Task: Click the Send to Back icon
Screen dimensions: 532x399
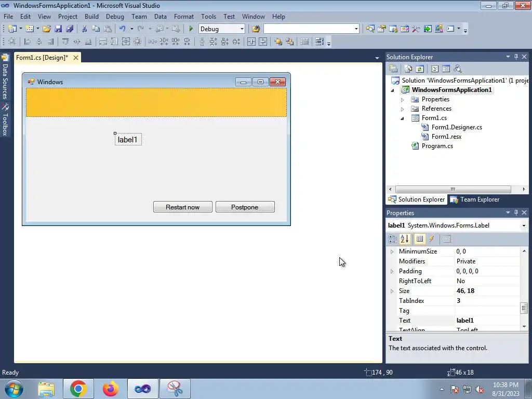Action: tap(290, 42)
